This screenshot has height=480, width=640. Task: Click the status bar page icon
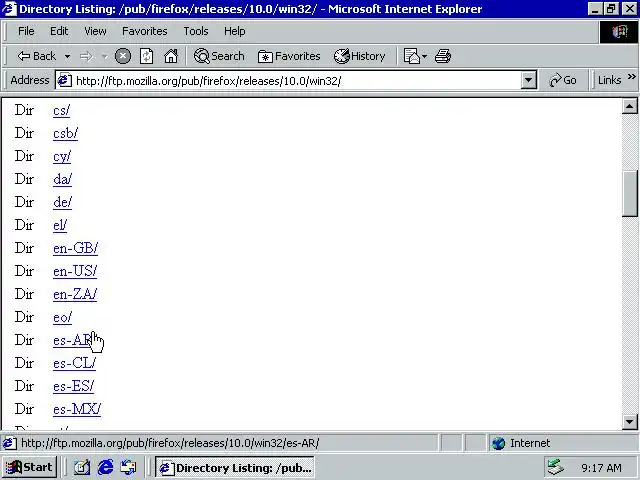[x=10, y=443]
